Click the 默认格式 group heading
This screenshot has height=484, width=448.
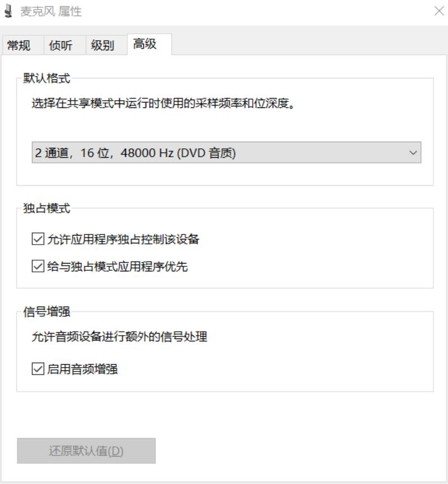pos(46,78)
